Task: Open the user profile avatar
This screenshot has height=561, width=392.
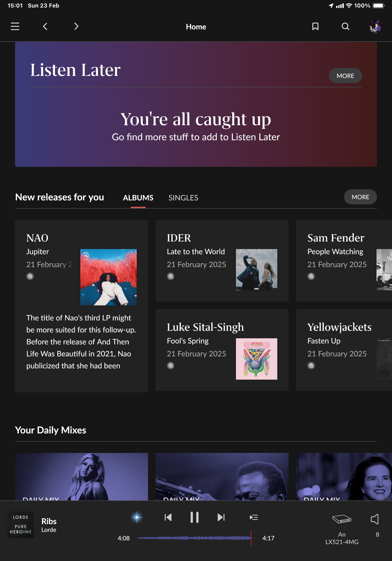Action: tap(375, 26)
